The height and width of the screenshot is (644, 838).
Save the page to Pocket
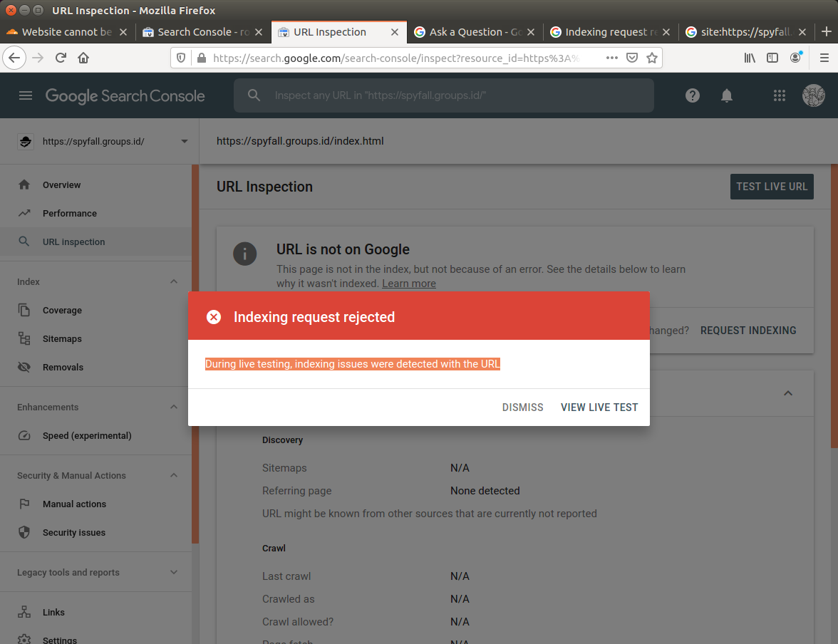[631, 58]
